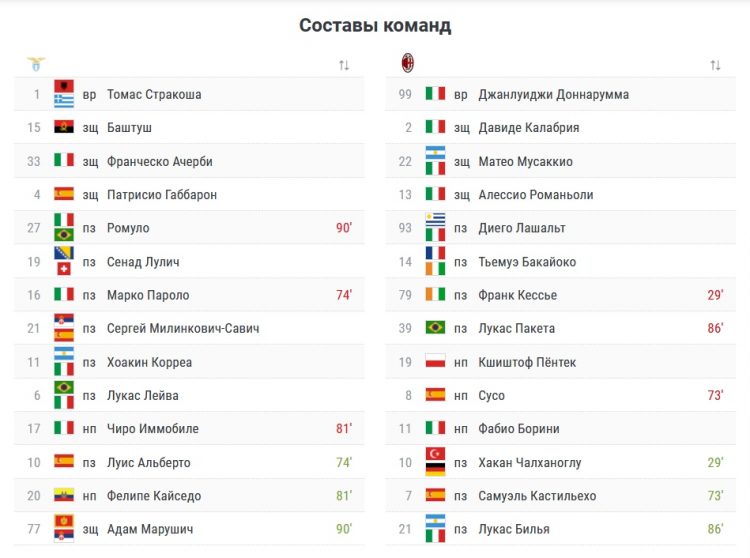The image size is (750, 558).
Task: Click the flag next to Томас Стракоша
Action: tap(64, 94)
